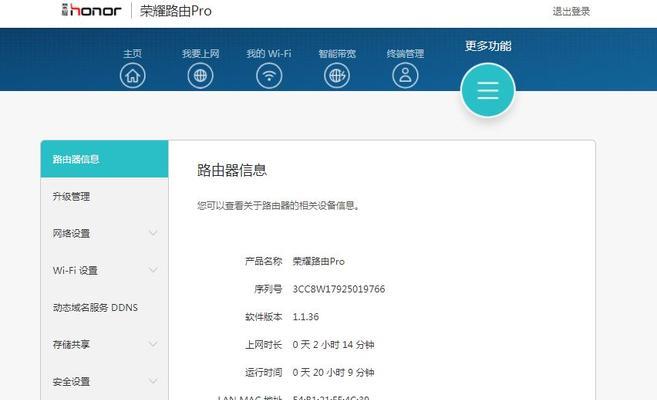
Task: Click the serial number 3CC8W17925019766
Action: 339,289
